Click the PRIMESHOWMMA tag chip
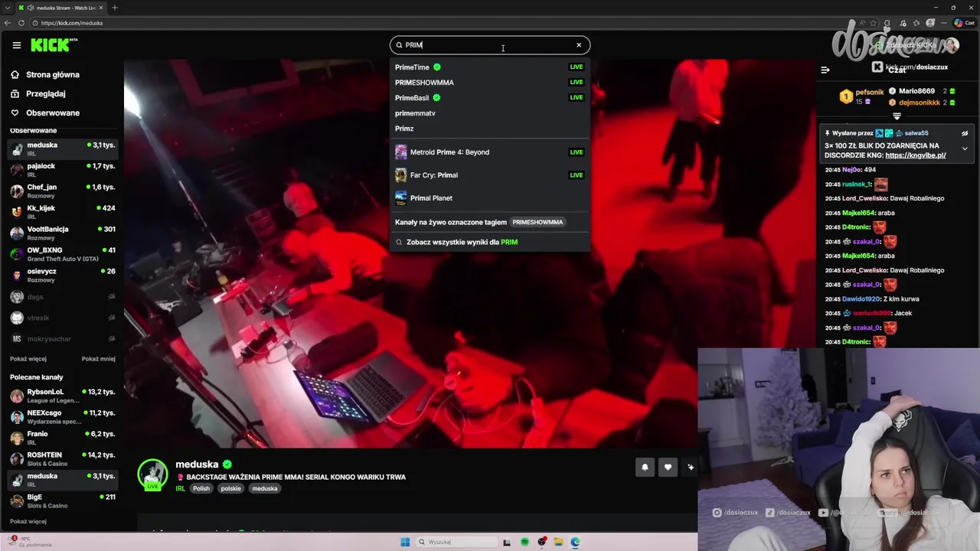The width and height of the screenshot is (980, 551). pyautogui.click(x=537, y=222)
